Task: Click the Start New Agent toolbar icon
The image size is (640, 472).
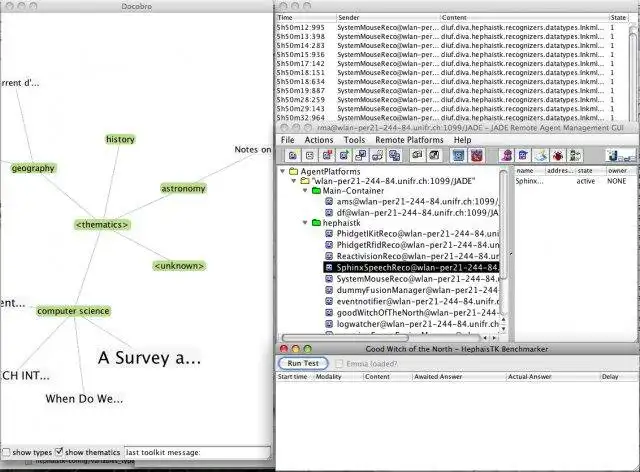Action: 293,156
